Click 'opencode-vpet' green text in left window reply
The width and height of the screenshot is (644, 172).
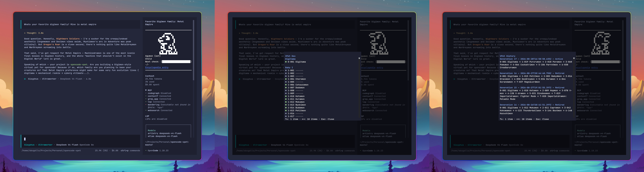tap(79, 65)
